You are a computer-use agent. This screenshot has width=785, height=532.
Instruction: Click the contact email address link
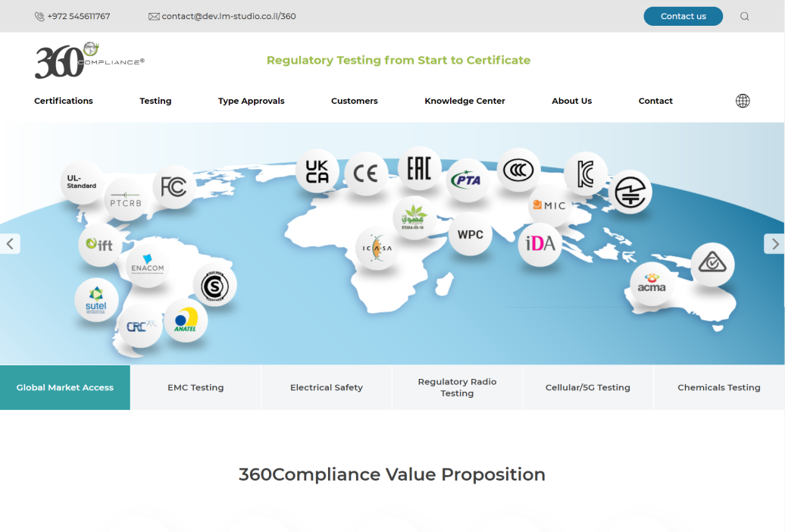click(x=229, y=16)
